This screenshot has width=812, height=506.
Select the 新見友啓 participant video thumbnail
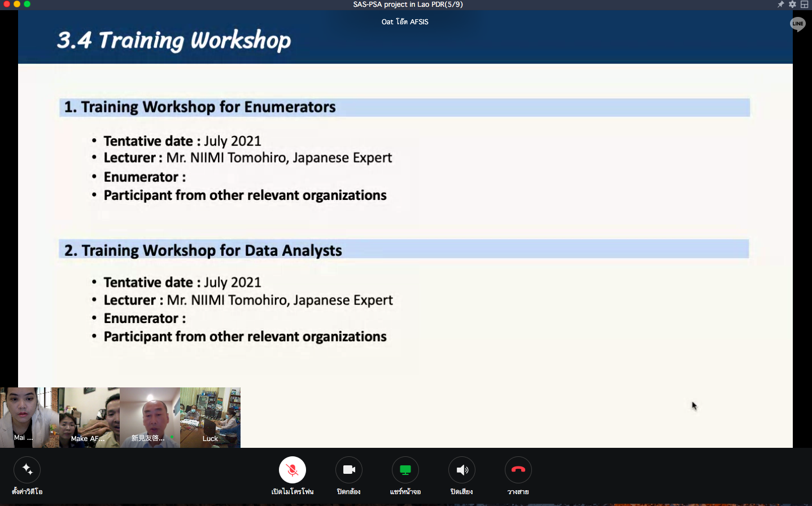coord(150,418)
